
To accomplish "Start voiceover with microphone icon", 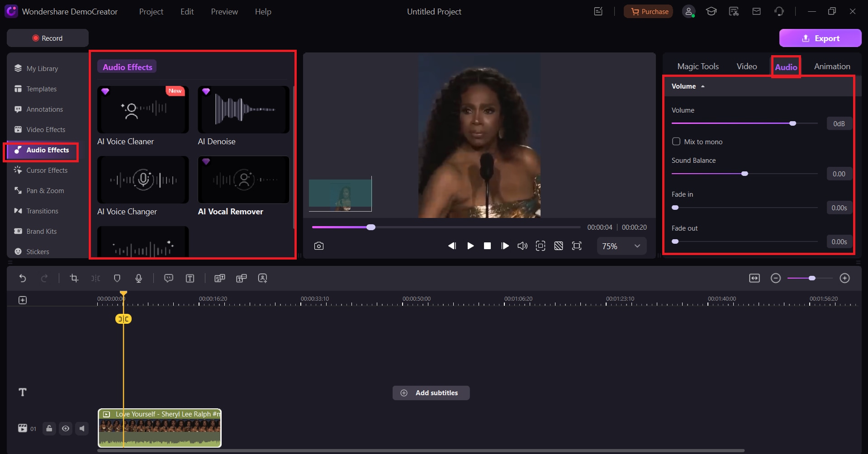I will tap(139, 278).
